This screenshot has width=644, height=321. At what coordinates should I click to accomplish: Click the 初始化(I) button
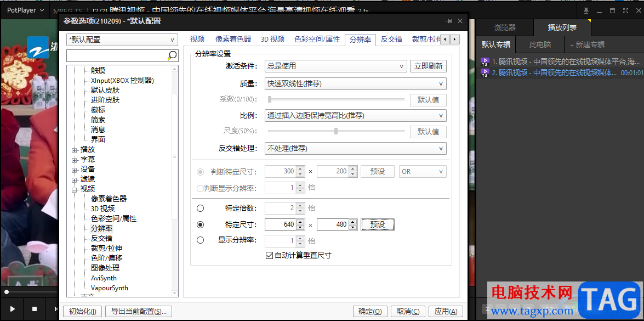pos(82,312)
